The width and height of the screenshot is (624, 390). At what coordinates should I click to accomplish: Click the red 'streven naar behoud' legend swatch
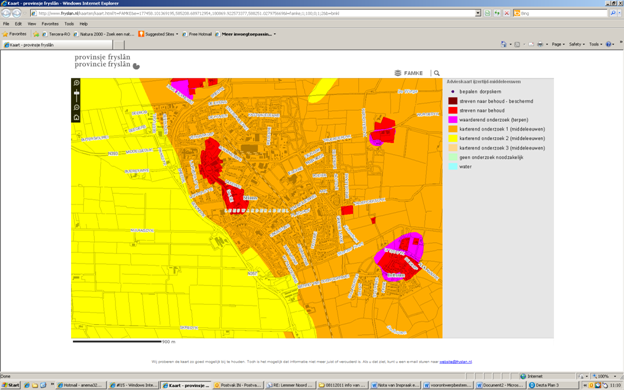[452, 110]
